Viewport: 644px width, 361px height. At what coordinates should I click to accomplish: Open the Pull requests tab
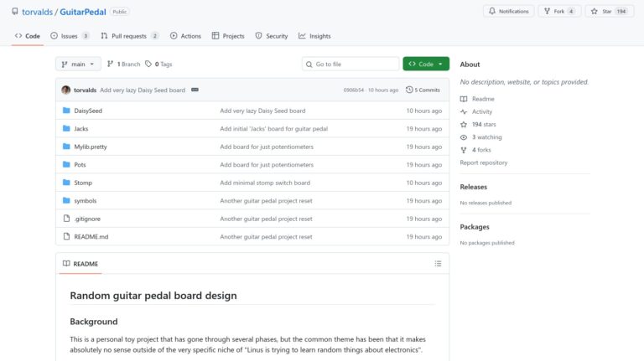coord(129,36)
